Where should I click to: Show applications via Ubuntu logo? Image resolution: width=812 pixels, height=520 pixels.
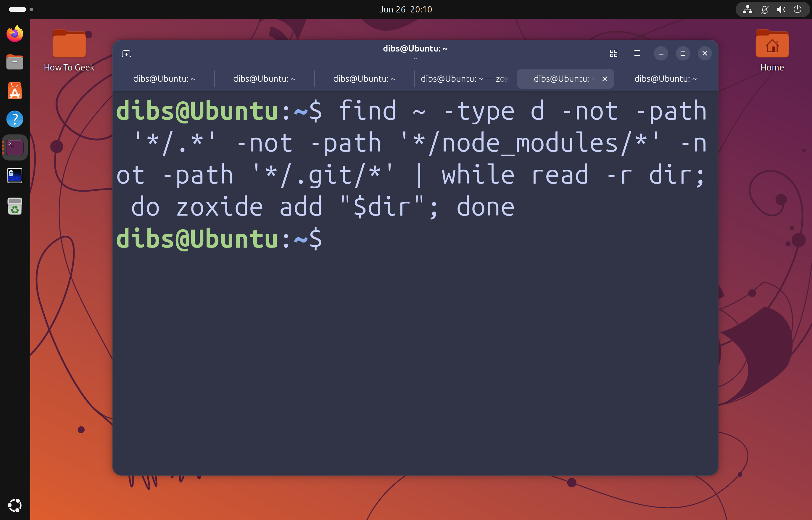click(x=15, y=505)
